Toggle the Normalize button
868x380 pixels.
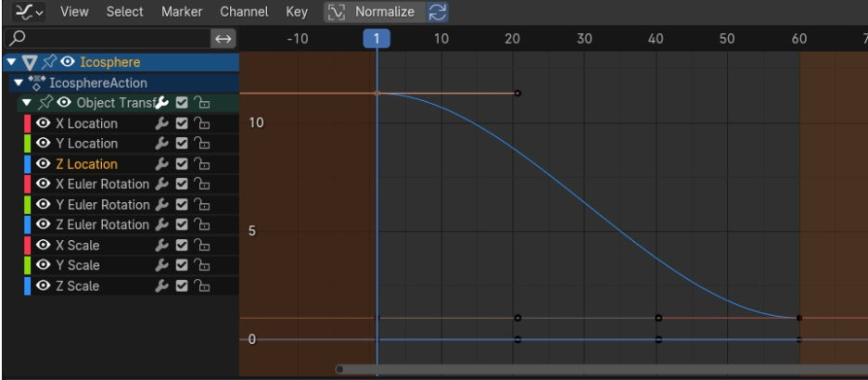click(x=376, y=12)
